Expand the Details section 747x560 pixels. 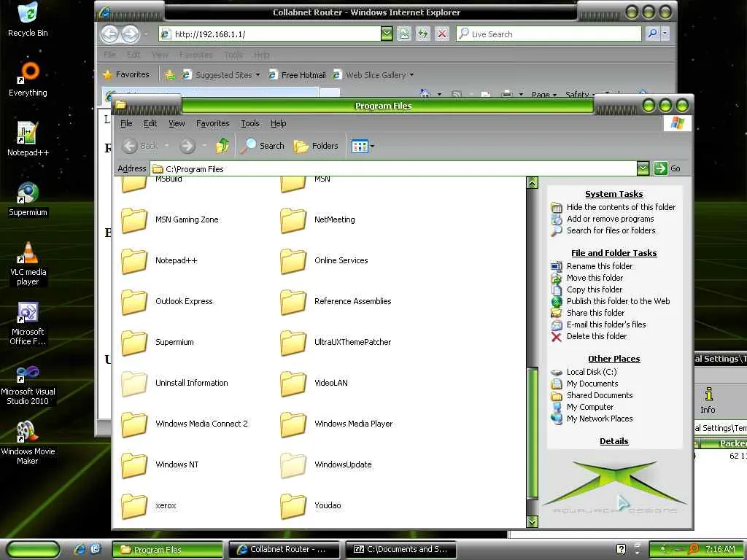click(x=614, y=441)
